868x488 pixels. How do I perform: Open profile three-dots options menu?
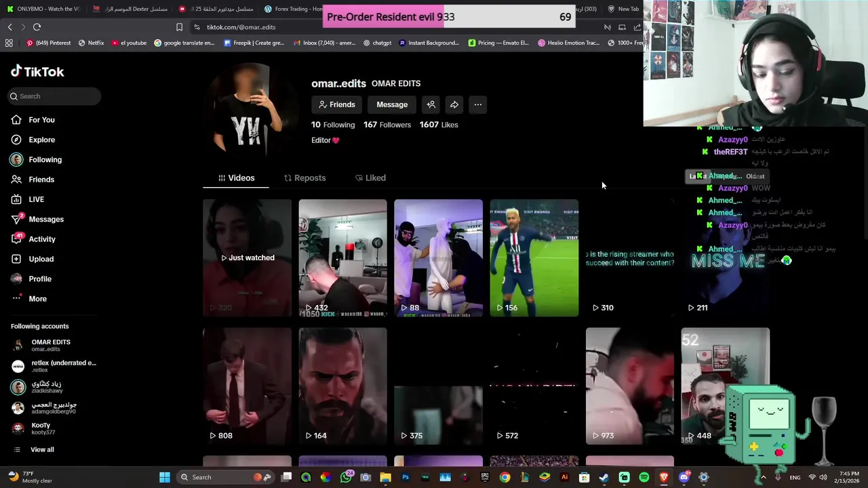[x=478, y=104]
